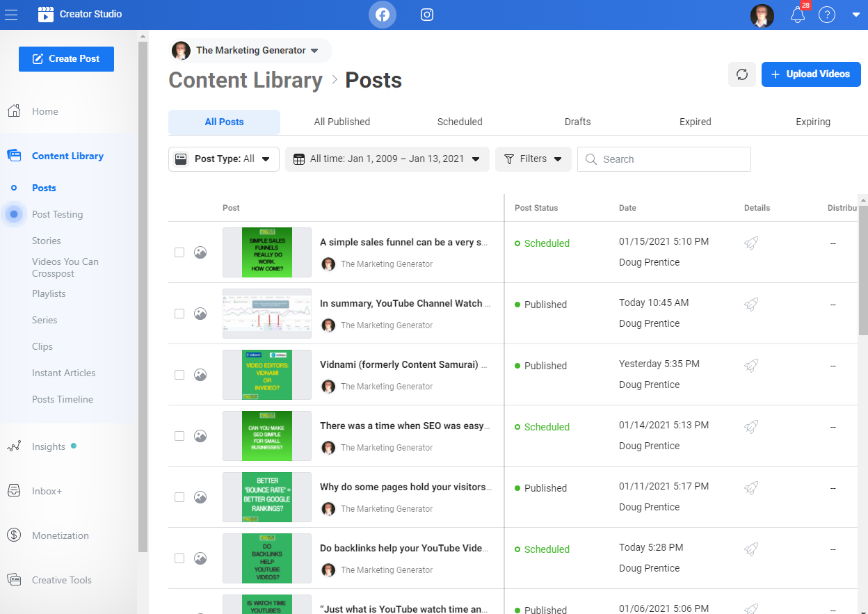Open Series in the sidebar
The image size is (868, 614).
coord(45,320)
